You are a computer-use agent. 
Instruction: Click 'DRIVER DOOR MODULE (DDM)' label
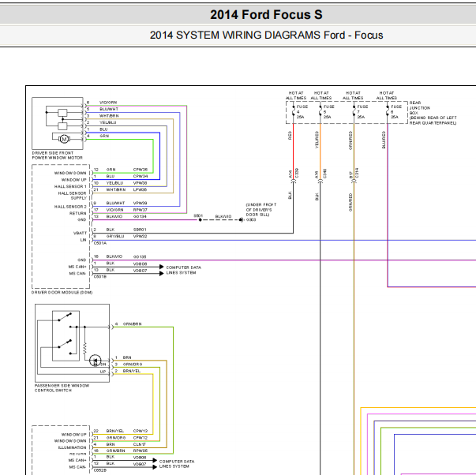point(62,292)
